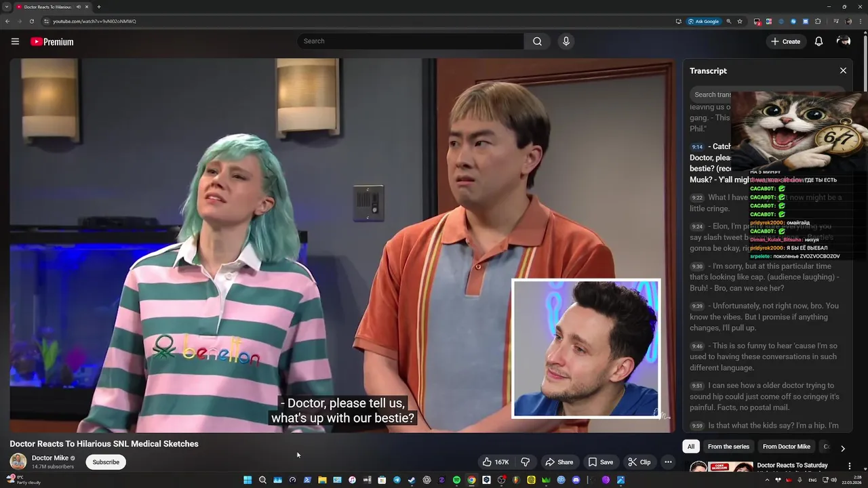Subscribe to Doctor Mike
Image resolution: width=868 pixels, height=488 pixels.
(x=106, y=462)
